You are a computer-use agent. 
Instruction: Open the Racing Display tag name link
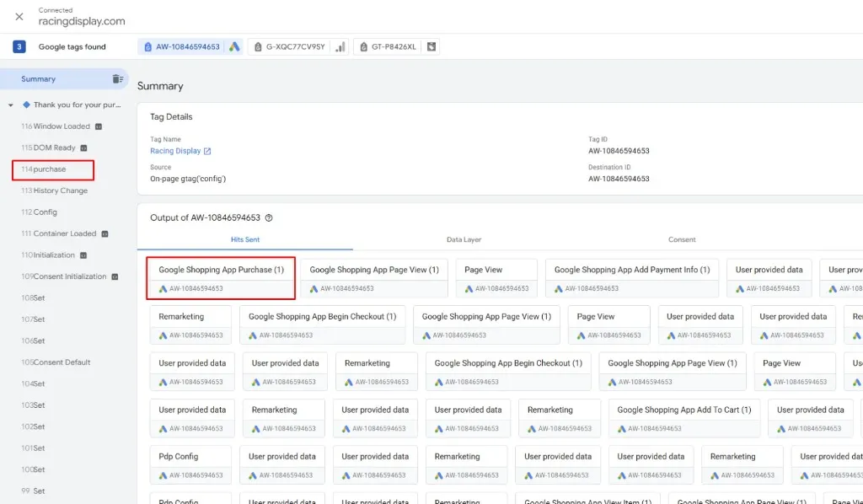(175, 151)
